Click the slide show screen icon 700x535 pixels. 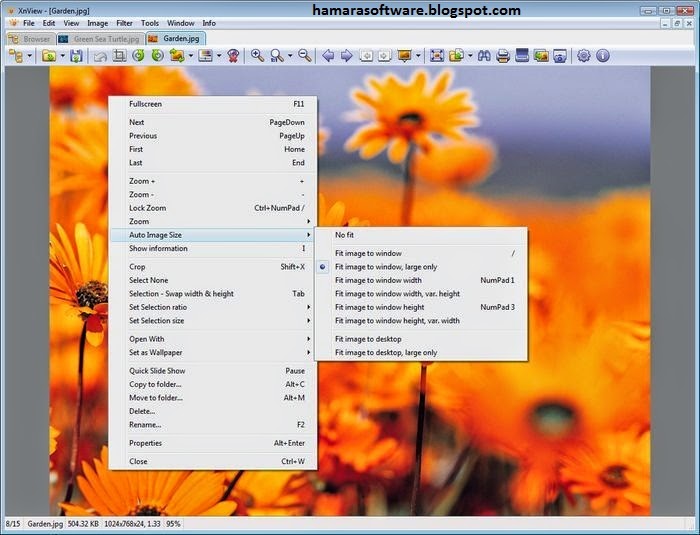404,56
